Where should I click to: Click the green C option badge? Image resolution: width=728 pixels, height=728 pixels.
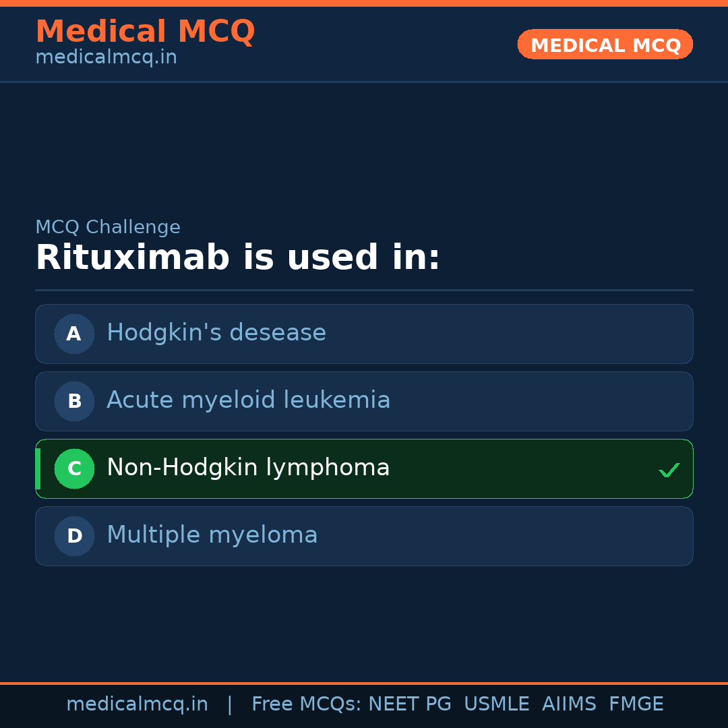click(x=74, y=468)
